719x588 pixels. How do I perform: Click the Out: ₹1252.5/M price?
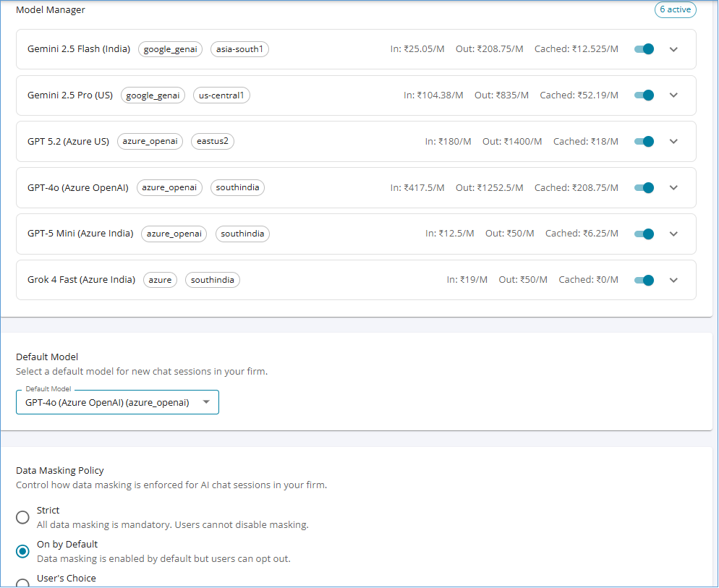(x=489, y=187)
